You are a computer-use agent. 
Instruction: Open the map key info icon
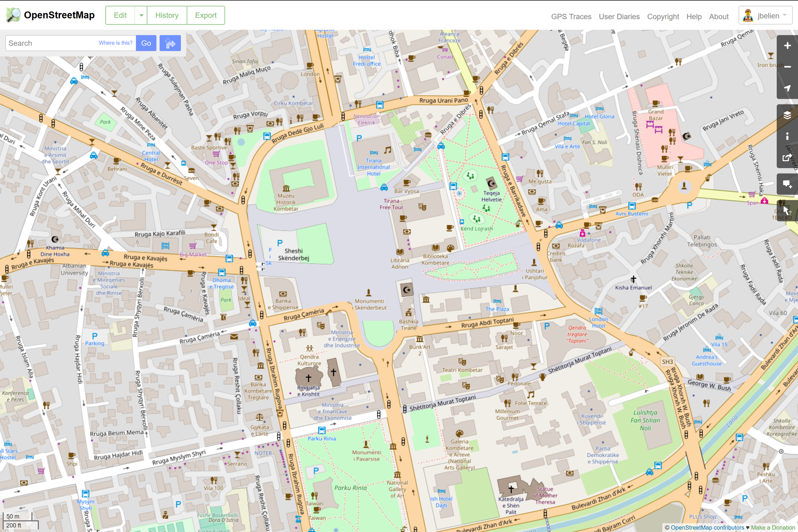point(787,136)
